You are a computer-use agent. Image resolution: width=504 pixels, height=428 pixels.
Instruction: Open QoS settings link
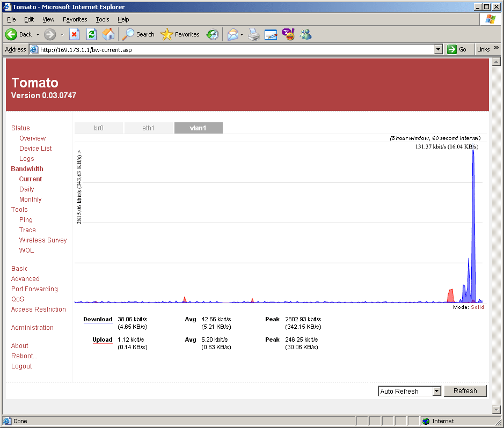click(x=18, y=299)
